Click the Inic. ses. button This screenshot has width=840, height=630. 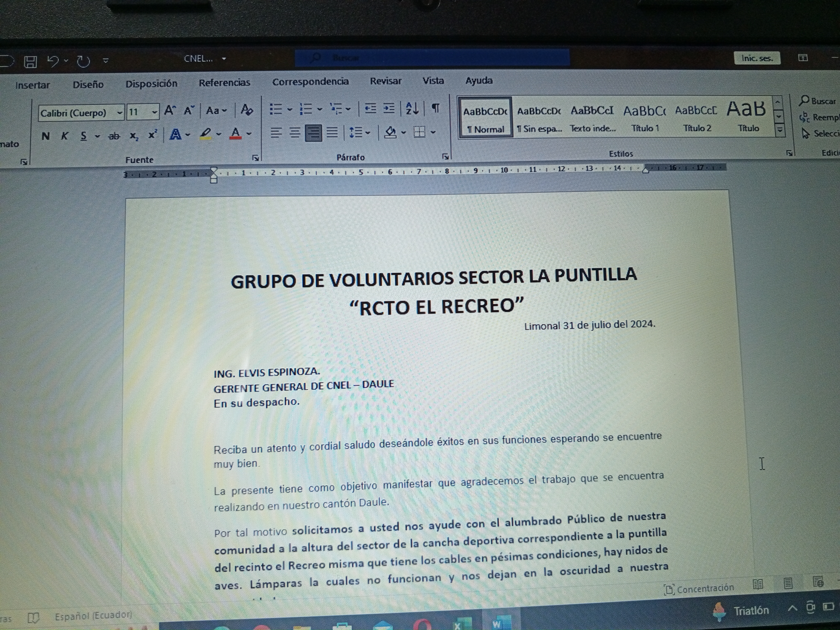coord(757,58)
